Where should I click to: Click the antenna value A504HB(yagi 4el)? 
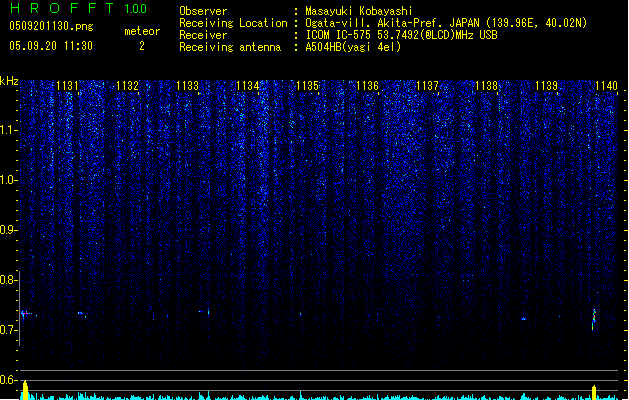[x=353, y=47]
